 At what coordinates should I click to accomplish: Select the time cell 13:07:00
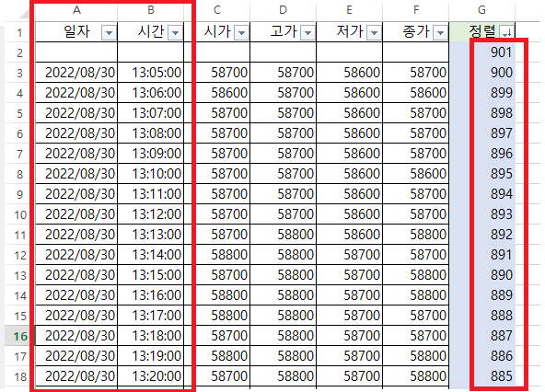tap(150, 113)
